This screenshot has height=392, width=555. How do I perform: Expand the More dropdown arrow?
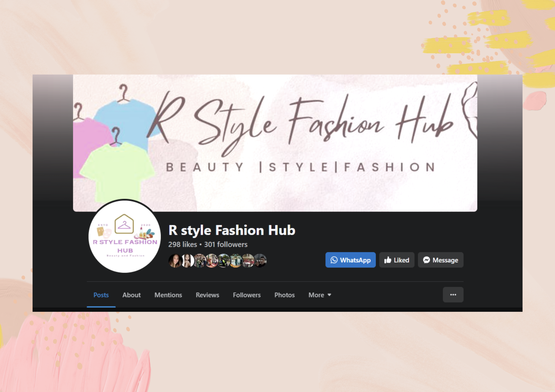point(329,295)
